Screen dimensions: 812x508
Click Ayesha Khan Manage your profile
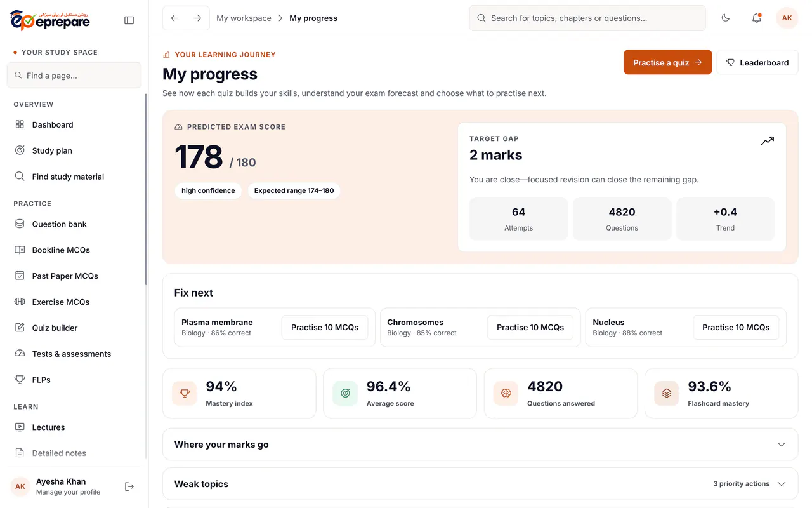pos(68,486)
